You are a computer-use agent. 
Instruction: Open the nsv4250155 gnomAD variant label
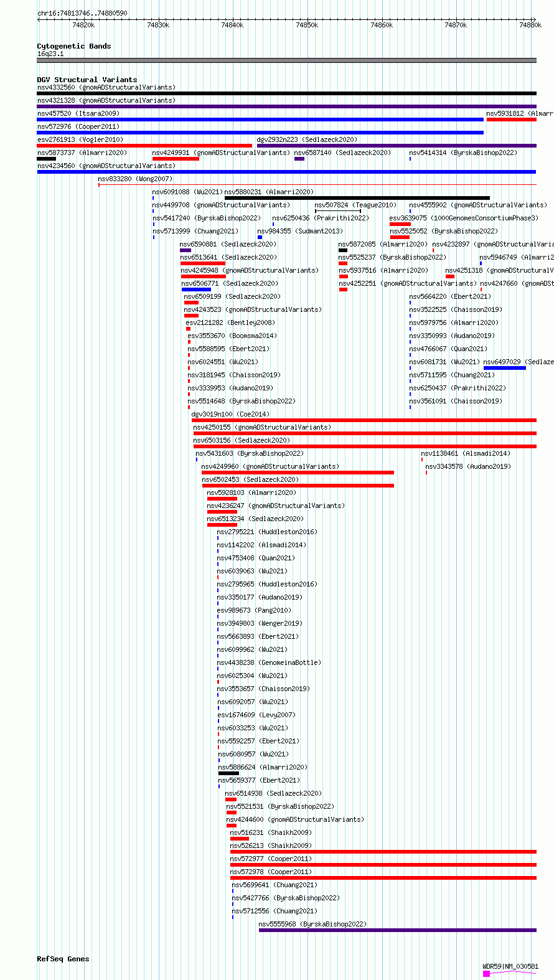pos(262,427)
